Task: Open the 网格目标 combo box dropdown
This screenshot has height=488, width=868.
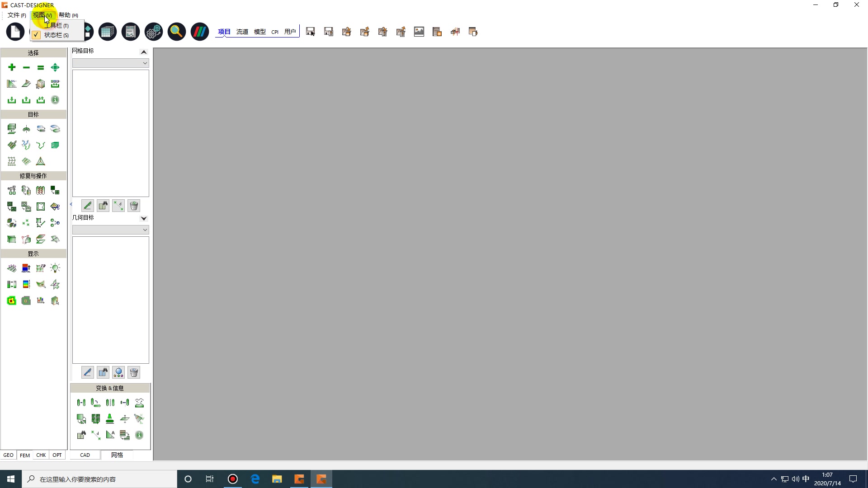Action: click(x=110, y=63)
